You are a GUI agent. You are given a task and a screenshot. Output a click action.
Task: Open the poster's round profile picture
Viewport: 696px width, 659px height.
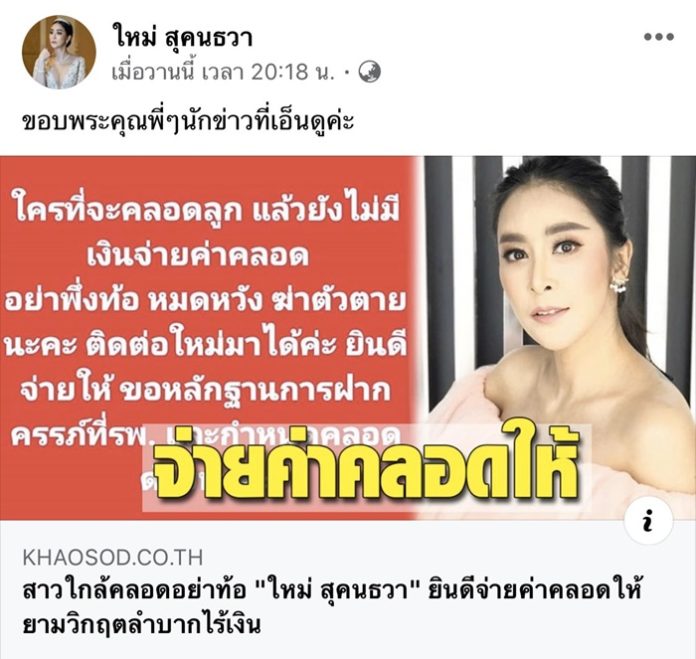tap(59, 52)
